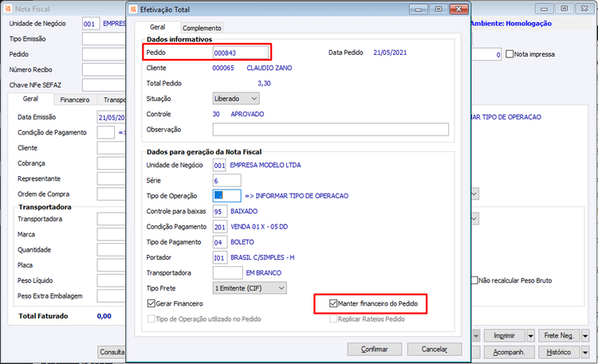Click the Pedido field with 000843
The width and height of the screenshot is (598, 364).
[x=241, y=53]
